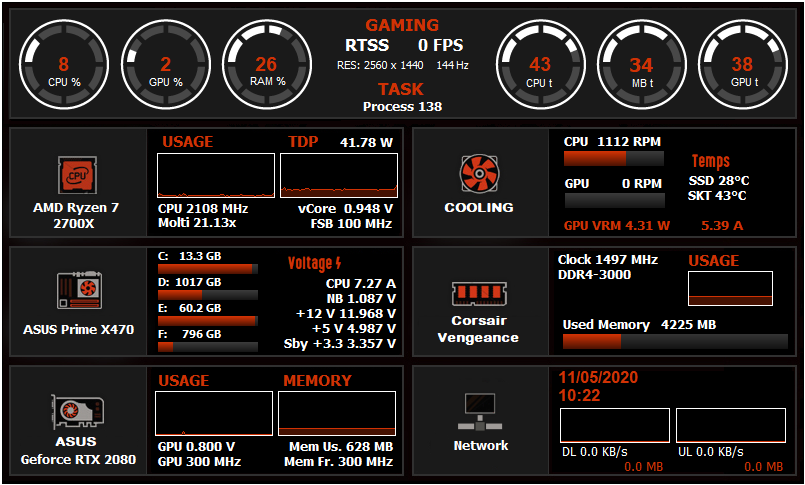Click the Temps heading

pos(711,161)
